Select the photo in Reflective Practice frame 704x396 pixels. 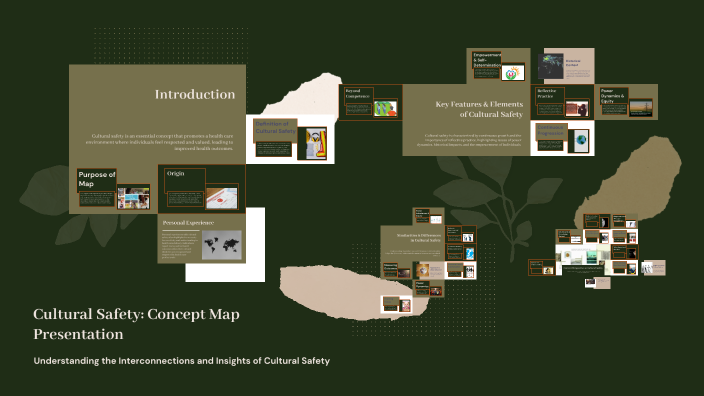(577, 109)
